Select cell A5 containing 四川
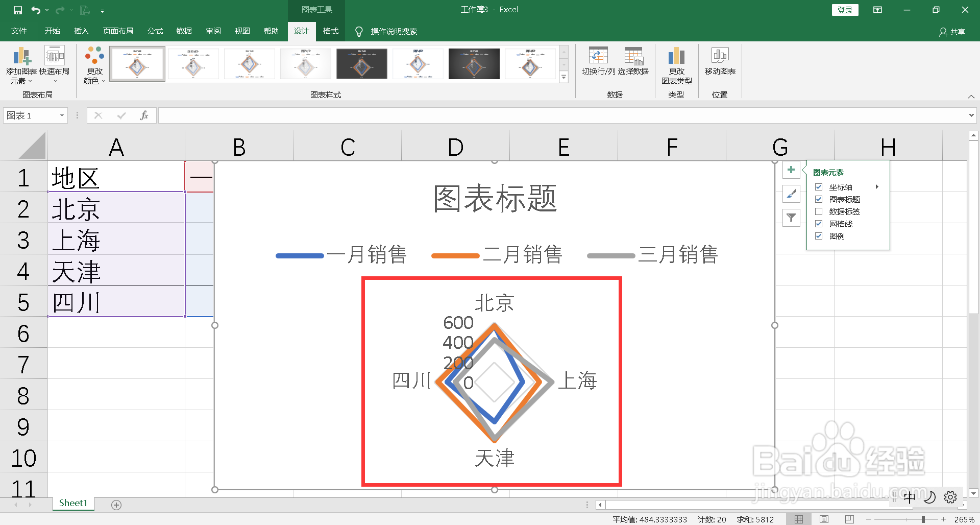 (x=116, y=301)
